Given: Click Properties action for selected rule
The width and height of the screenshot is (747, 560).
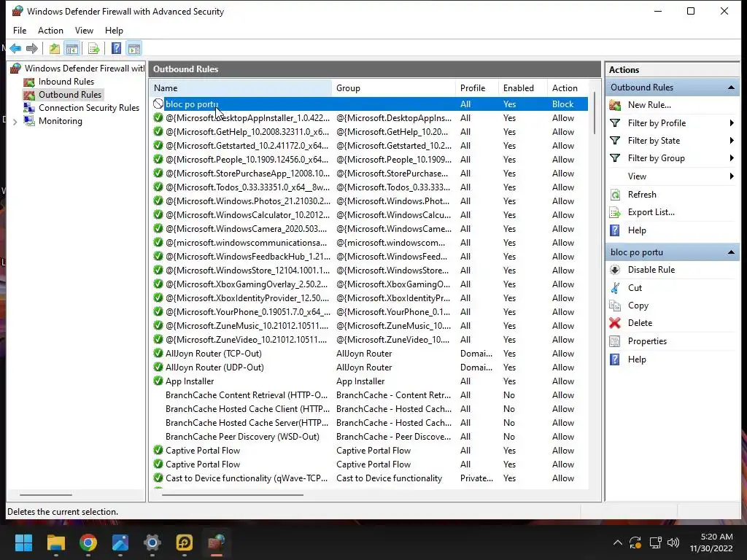Looking at the screenshot, I should tap(647, 341).
